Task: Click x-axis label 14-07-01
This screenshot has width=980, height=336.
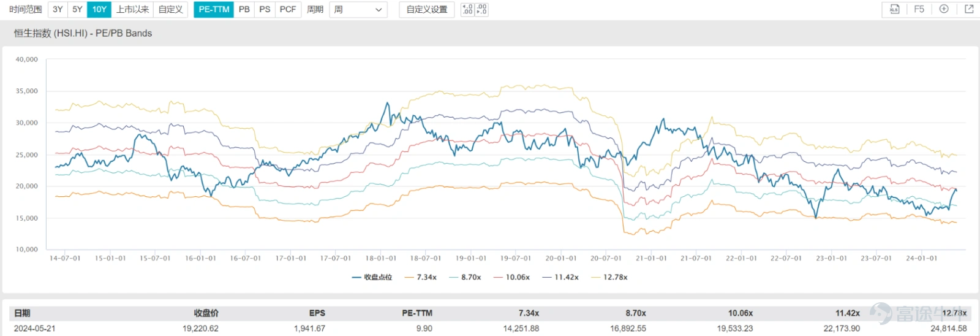Action: (65, 258)
